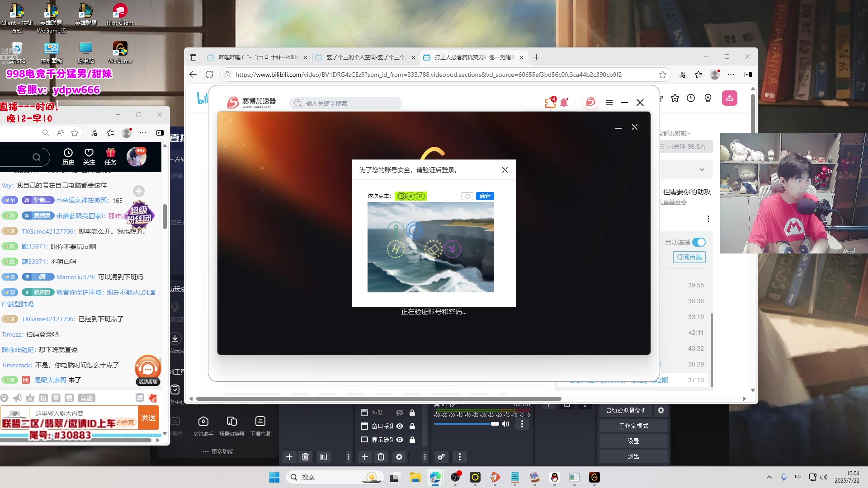Mute the desktop audio speaker icon

click(505, 424)
